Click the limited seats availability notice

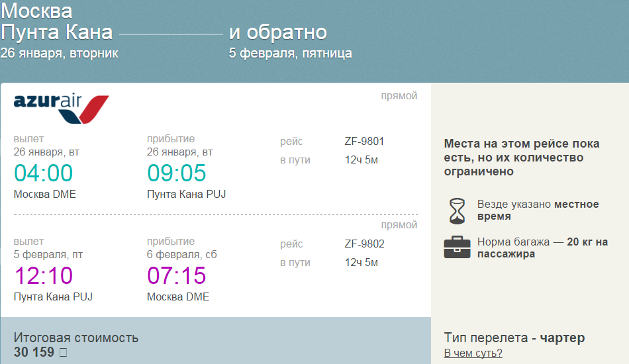pyautogui.click(x=522, y=158)
